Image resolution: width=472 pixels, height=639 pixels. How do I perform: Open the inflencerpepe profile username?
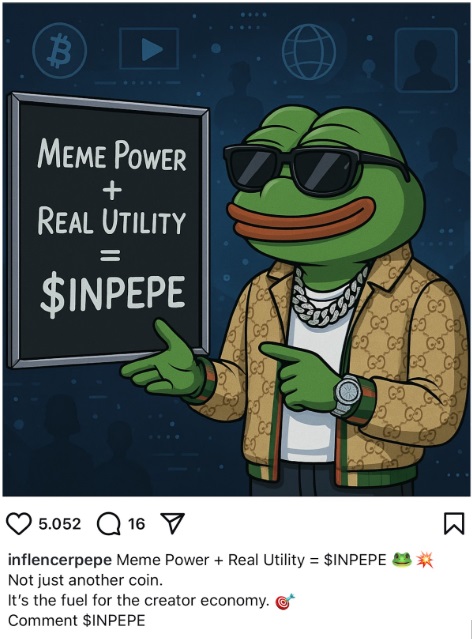[x=60, y=560]
